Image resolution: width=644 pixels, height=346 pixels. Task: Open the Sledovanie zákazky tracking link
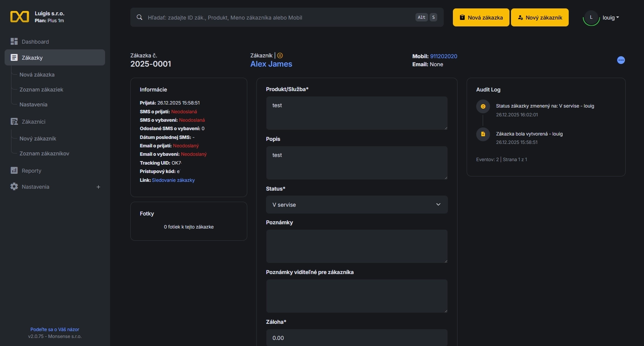(173, 180)
